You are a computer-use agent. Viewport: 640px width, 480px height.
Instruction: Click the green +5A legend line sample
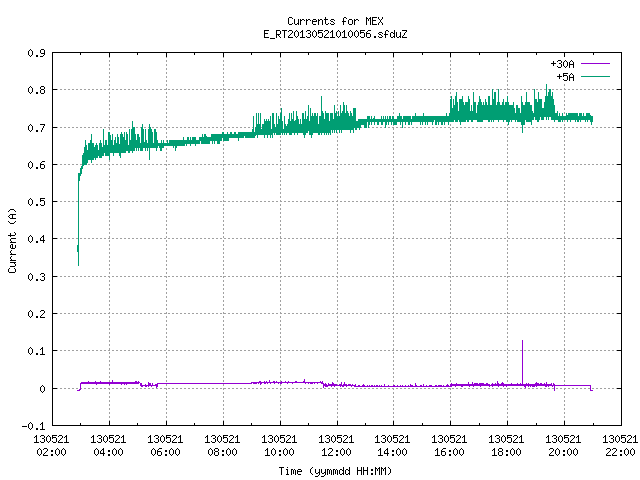tap(595, 76)
